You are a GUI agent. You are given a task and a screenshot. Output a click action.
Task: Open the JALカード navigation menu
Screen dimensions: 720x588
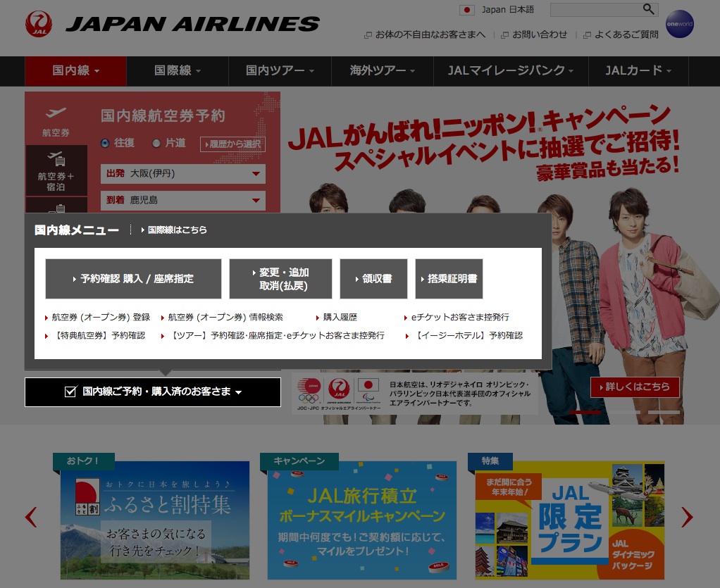638,70
